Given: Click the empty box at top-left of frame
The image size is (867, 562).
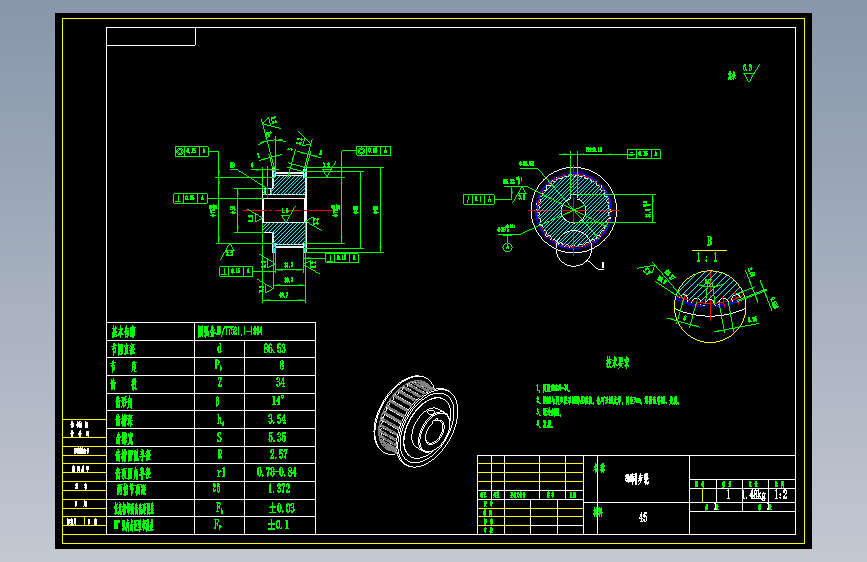Looking at the screenshot, I should point(151,37).
